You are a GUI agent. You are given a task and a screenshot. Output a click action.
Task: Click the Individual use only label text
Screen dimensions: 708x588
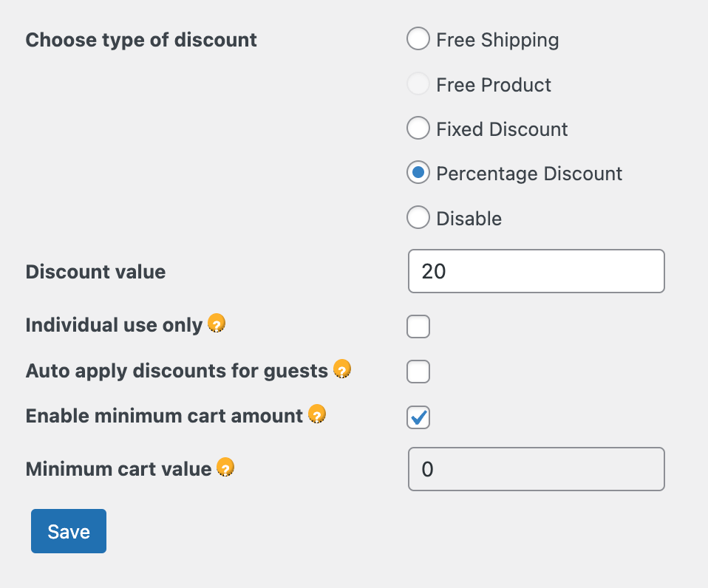click(x=115, y=325)
